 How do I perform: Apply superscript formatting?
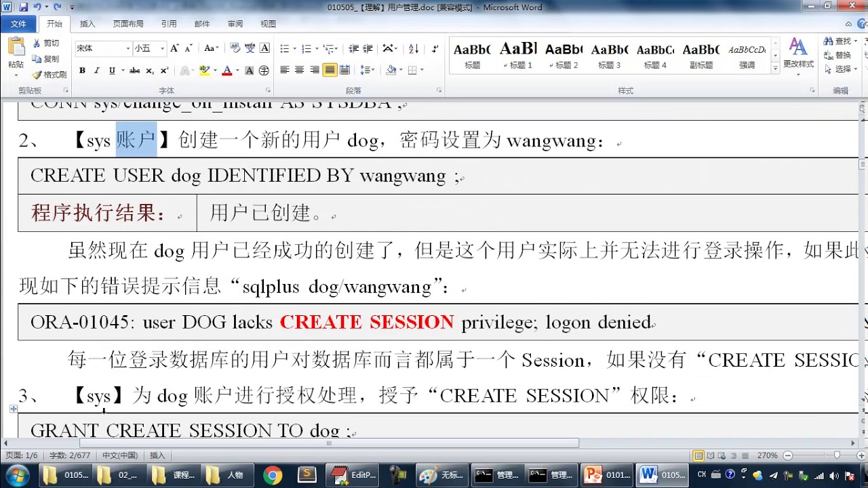164,70
